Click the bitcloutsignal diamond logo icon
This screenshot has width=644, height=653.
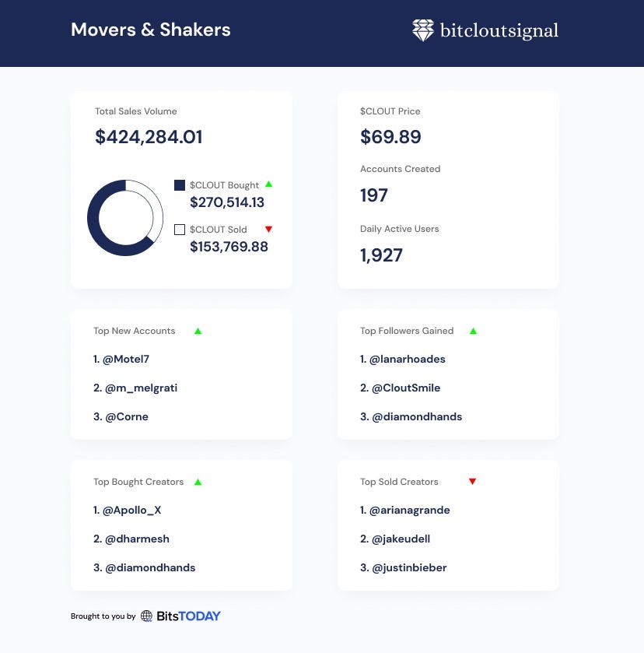[423, 30]
